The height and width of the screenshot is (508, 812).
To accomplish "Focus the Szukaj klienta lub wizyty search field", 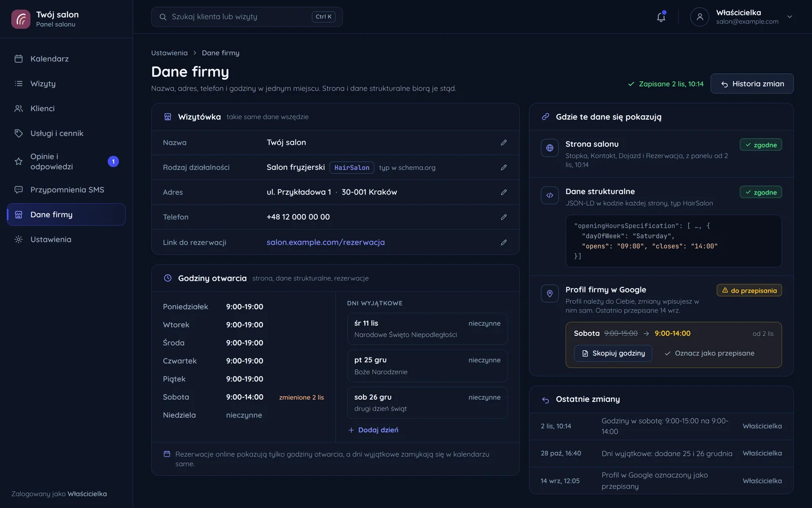I will pos(247,17).
